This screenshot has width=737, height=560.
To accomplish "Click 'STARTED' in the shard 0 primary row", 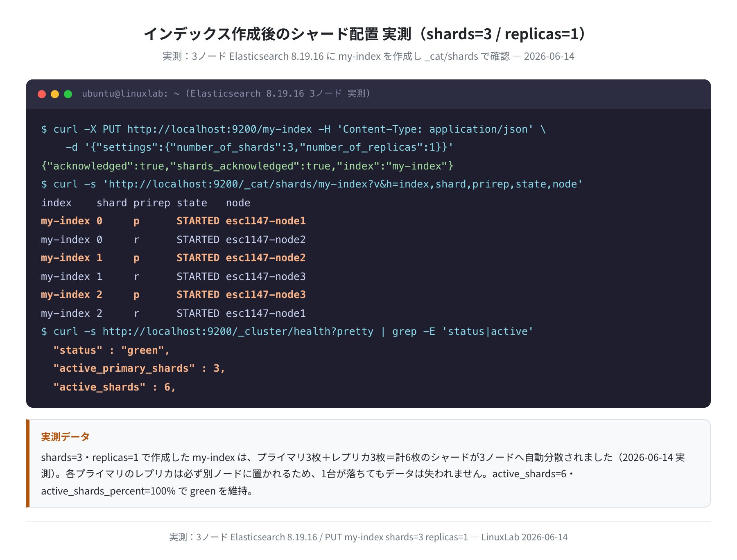I will (198, 221).
